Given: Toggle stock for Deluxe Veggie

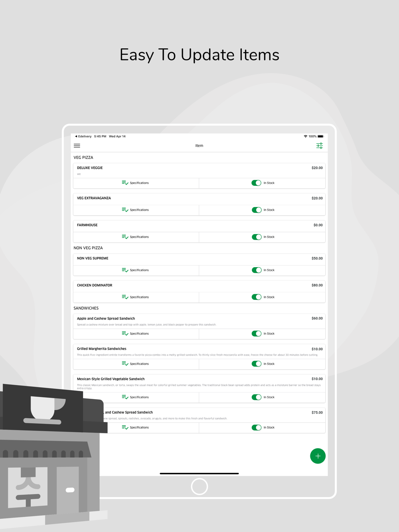Looking at the screenshot, I should (x=257, y=183).
